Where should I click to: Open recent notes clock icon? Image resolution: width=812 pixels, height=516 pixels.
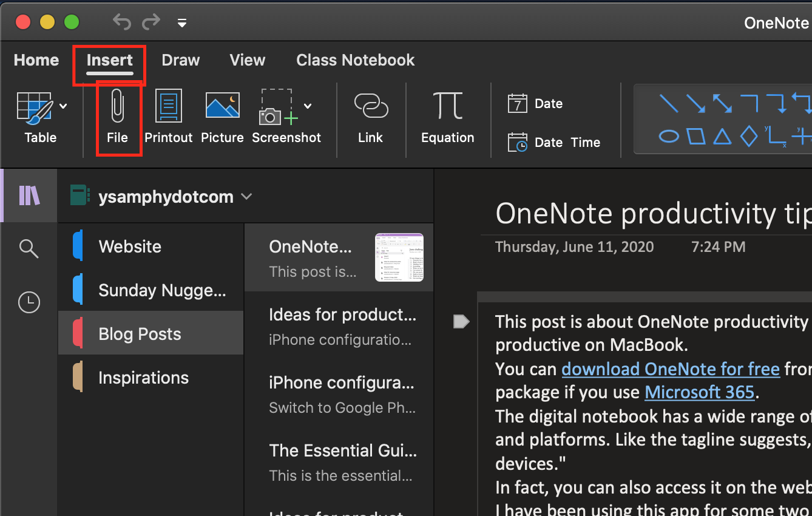(29, 302)
